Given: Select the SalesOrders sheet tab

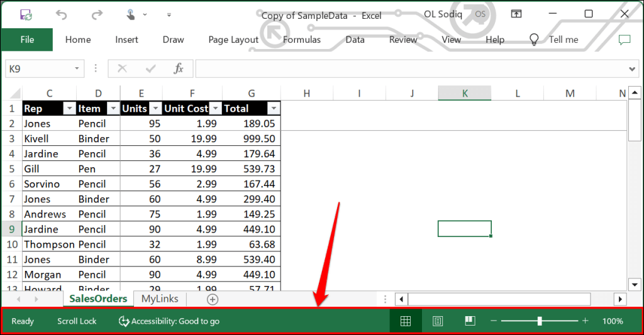Looking at the screenshot, I should point(98,299).
